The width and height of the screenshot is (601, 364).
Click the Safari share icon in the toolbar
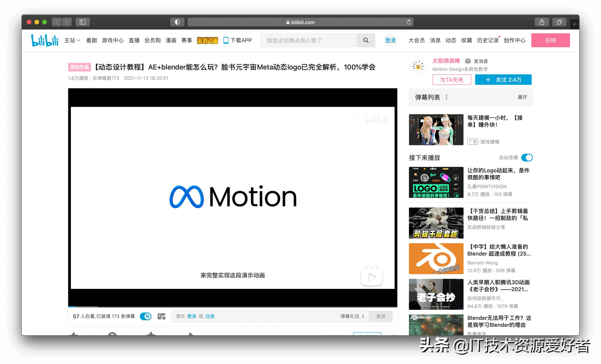coord(542,22)
